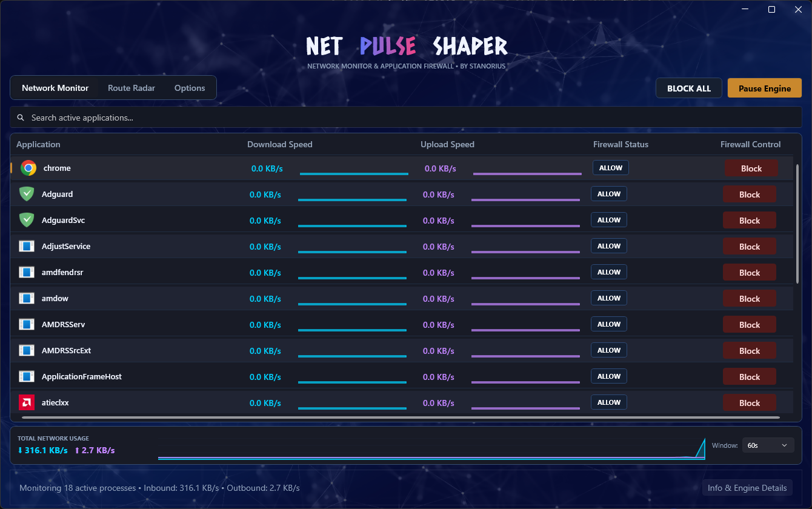Sort by Upload Speed column header
812x509 pixels.
(447, 144)
